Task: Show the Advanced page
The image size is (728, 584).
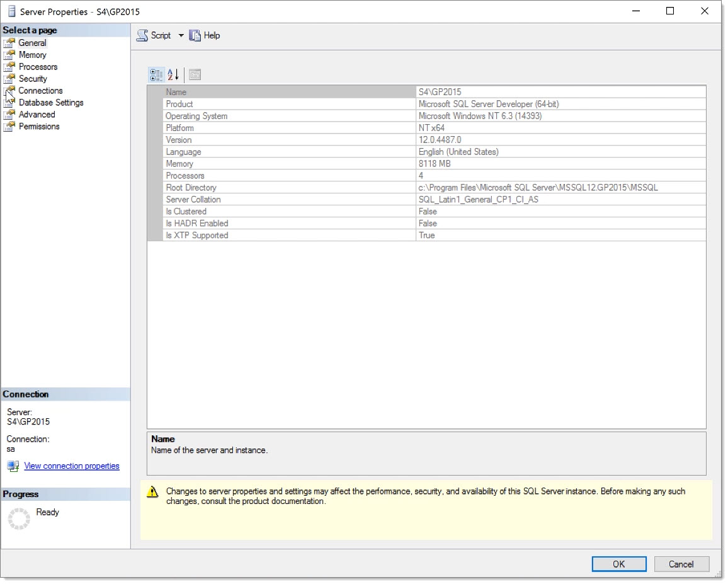Action: 37,114
